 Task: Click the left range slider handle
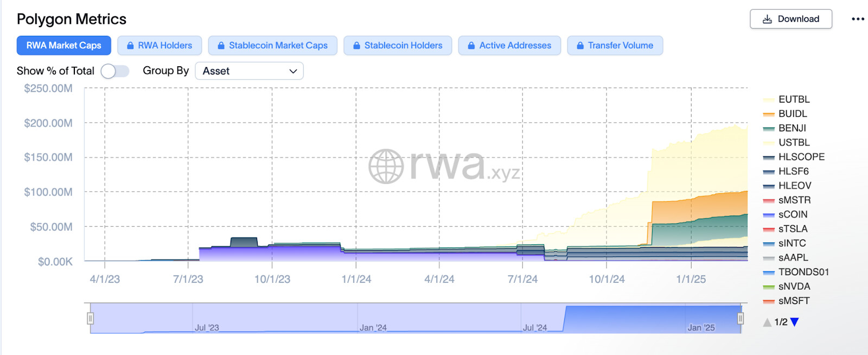91,319
